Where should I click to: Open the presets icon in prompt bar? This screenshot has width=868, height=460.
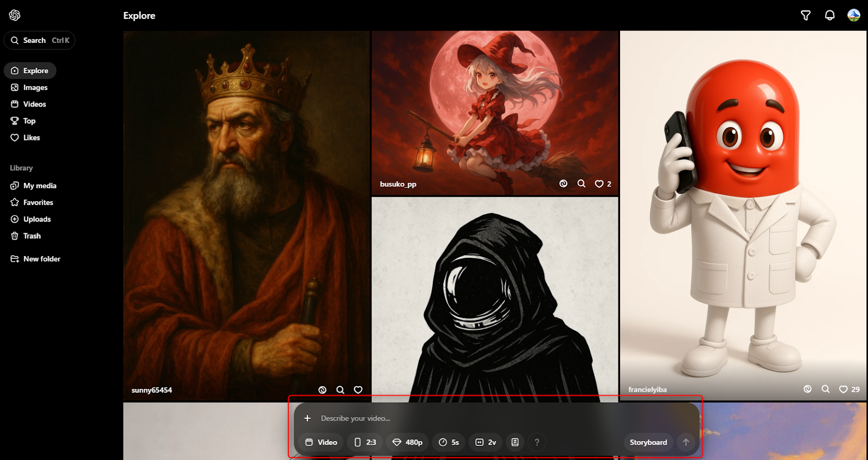[x=515, y=442]
